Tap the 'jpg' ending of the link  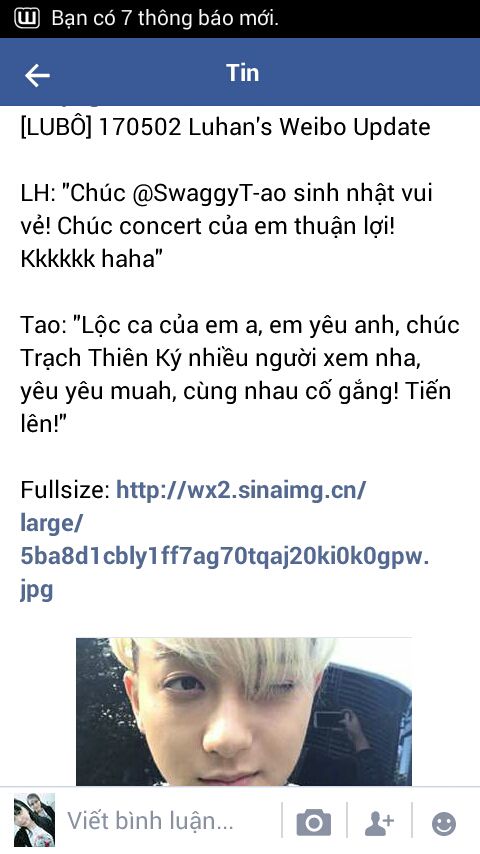point(37,590)
